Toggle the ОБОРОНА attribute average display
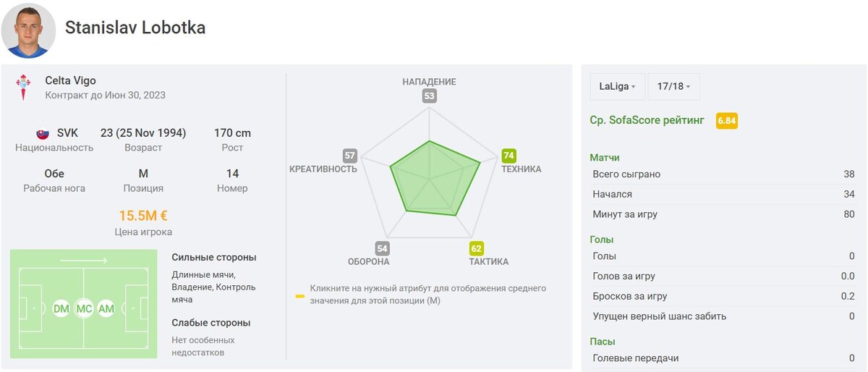The height and width of the screenshot is (372, 868). (369, 261)
